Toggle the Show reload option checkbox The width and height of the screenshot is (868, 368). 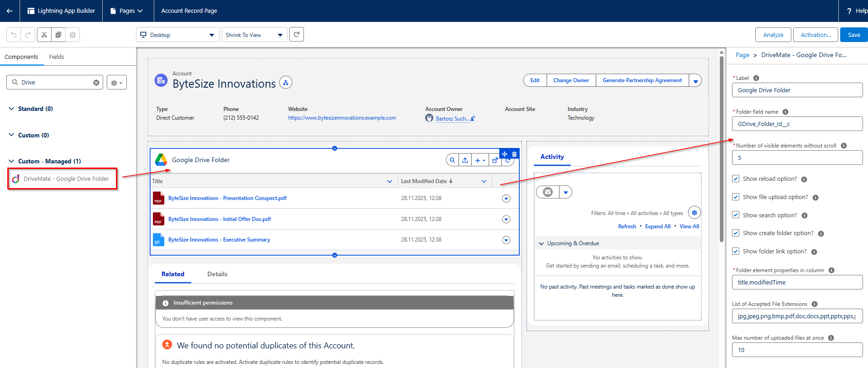(736, 179)
